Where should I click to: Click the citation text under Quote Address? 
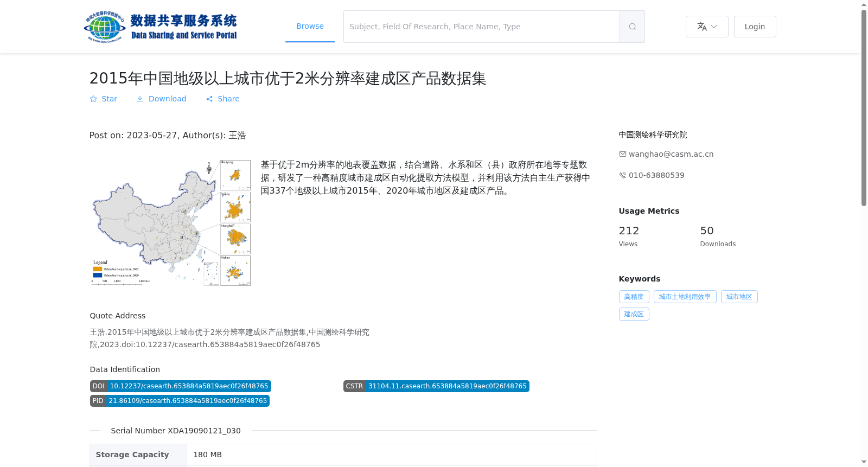click(x=229, y=338)
